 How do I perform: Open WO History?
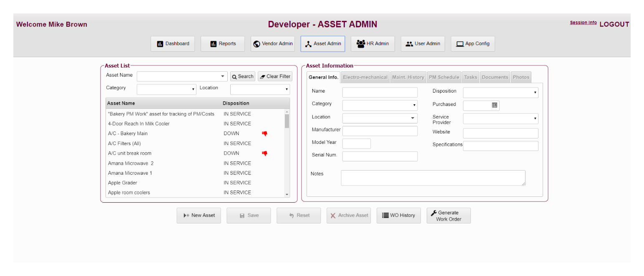pos(399,216)
